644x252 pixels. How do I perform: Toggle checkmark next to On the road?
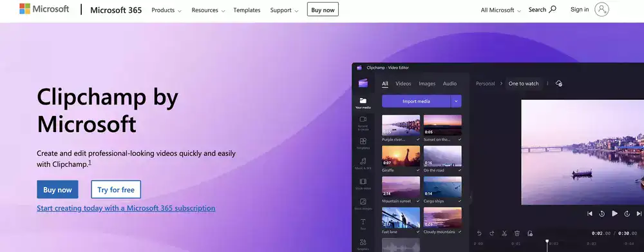[460, 170]
